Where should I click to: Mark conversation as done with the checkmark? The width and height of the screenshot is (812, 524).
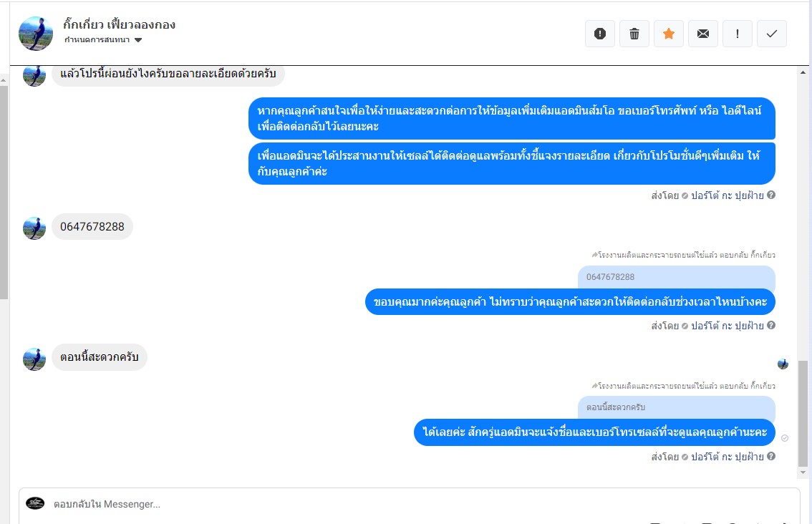[772, 34]
